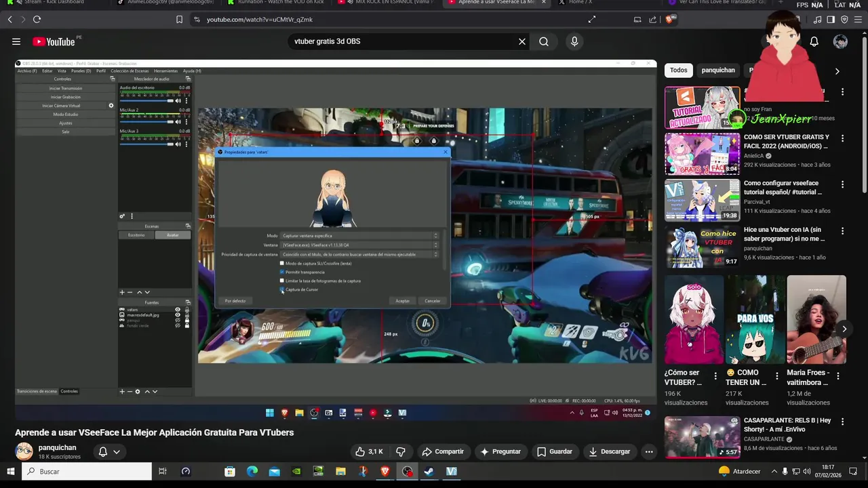Open the YouTube guide hamburger menu
This screenshot has width=868, height=488.
point(16,41)
